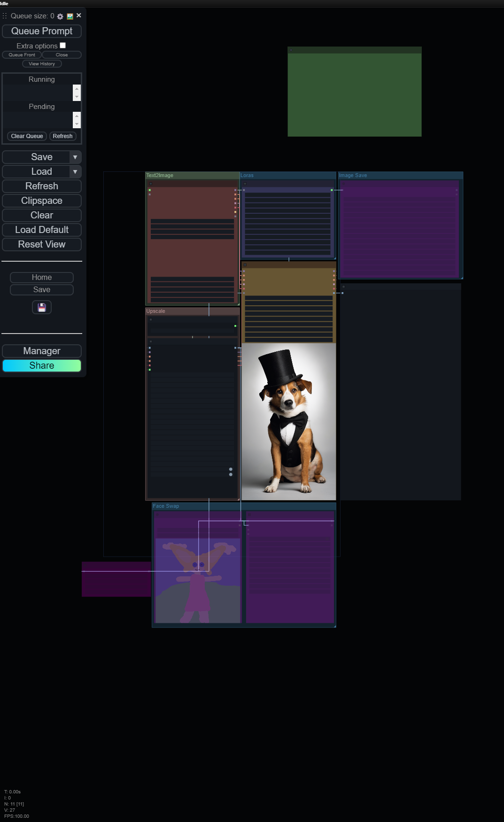The width and height of the screenshot is (504, 822).
Task: Click the N: 11 [11] node count readout
Action: point(14,804)
